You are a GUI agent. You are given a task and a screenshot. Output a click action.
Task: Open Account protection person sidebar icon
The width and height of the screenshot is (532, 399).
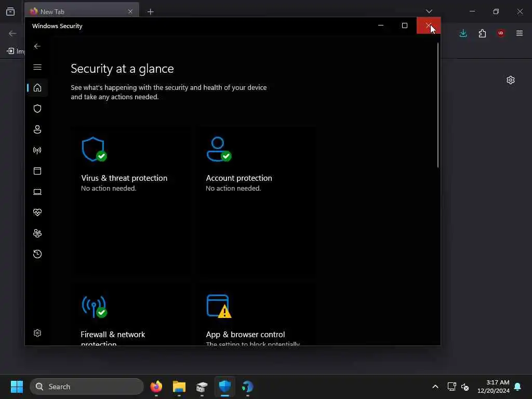[37, 129]
